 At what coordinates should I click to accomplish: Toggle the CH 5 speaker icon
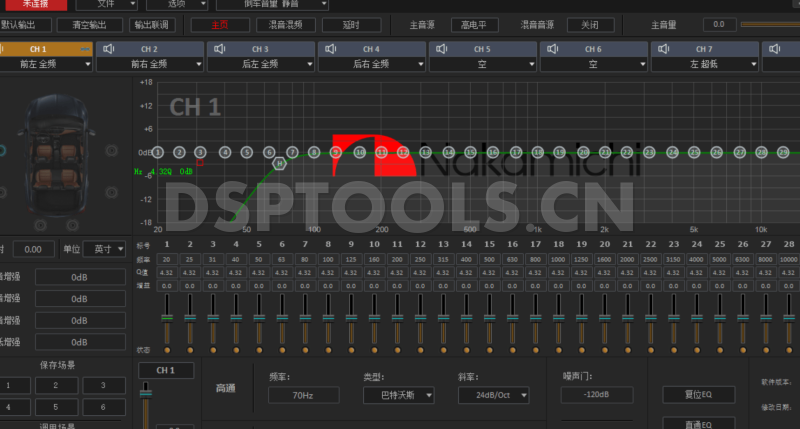pos(443,47)
